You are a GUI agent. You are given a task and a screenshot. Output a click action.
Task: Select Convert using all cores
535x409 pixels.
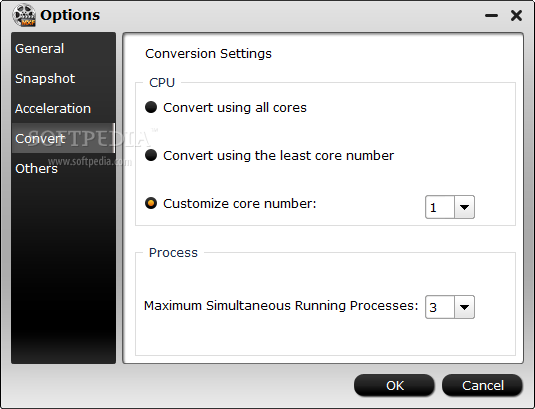coord(151,107)
